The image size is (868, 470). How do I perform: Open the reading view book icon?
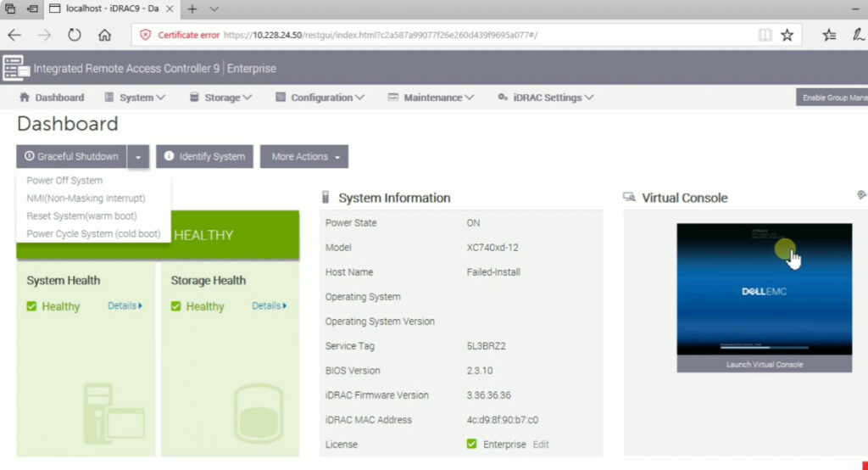coord(765,35)
